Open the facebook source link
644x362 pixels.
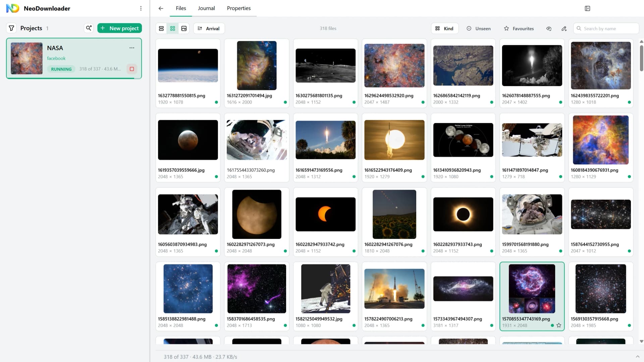point(56,58)
